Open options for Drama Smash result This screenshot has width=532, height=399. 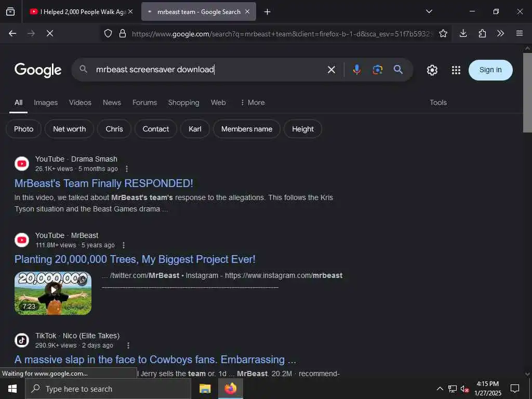[127, 169]
